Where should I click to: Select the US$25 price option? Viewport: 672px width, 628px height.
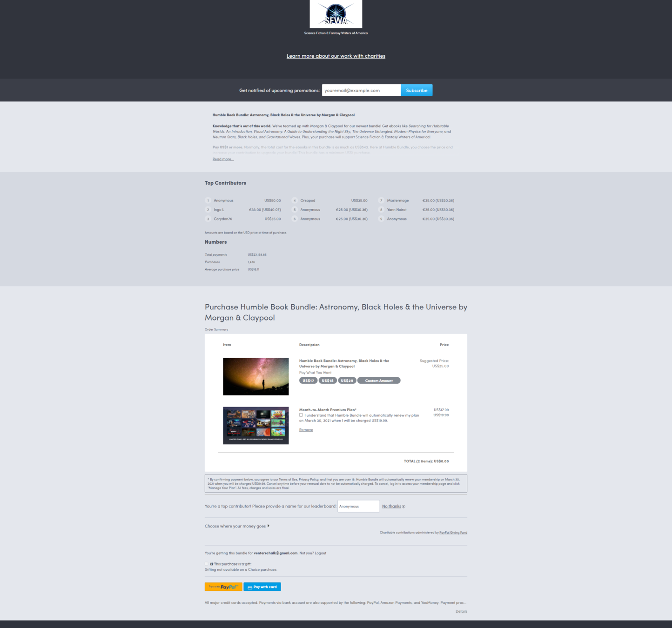(347, 381)
